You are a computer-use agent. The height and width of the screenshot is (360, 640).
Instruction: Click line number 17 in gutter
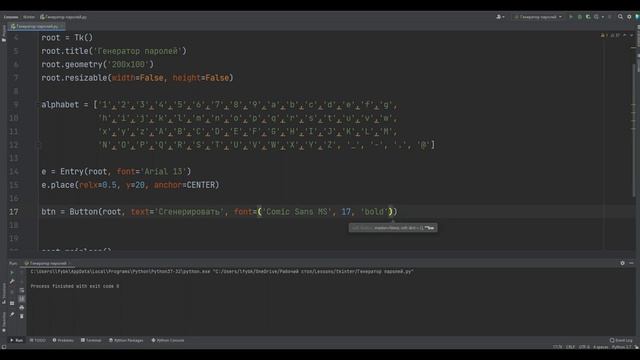(x=14, y=212)
